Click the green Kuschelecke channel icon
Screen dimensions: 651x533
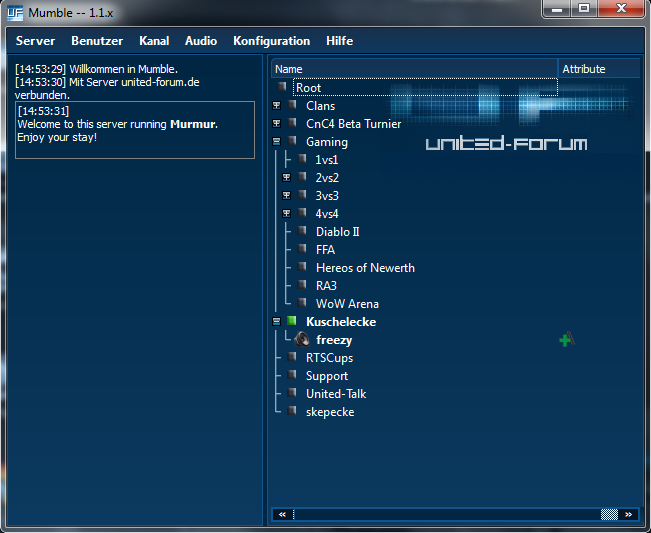pos(292,320)
